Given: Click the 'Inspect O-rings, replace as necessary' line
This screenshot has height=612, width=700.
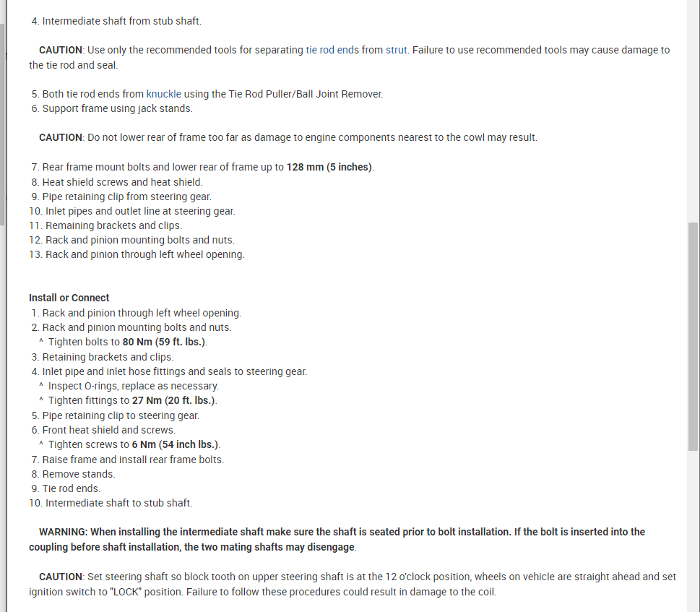Looking at the screenshot, I should tap(133, 386).
